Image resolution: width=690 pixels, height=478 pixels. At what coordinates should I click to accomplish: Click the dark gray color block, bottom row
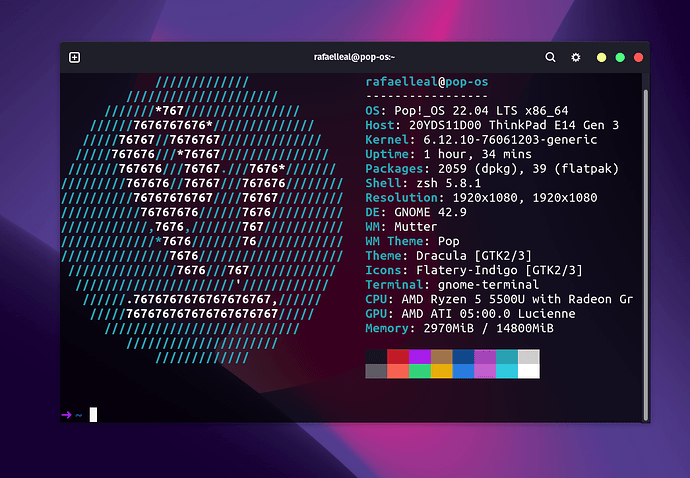[376, 371]
